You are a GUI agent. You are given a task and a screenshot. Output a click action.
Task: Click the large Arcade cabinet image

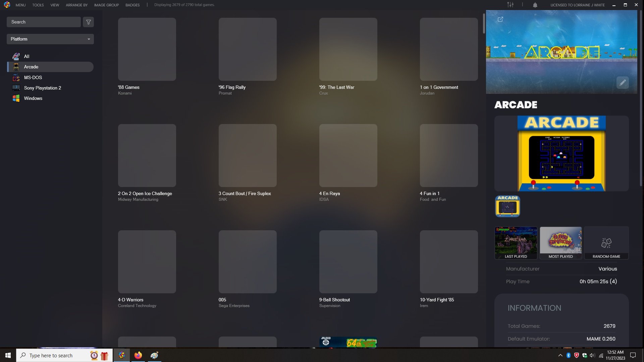coord(561,154)
